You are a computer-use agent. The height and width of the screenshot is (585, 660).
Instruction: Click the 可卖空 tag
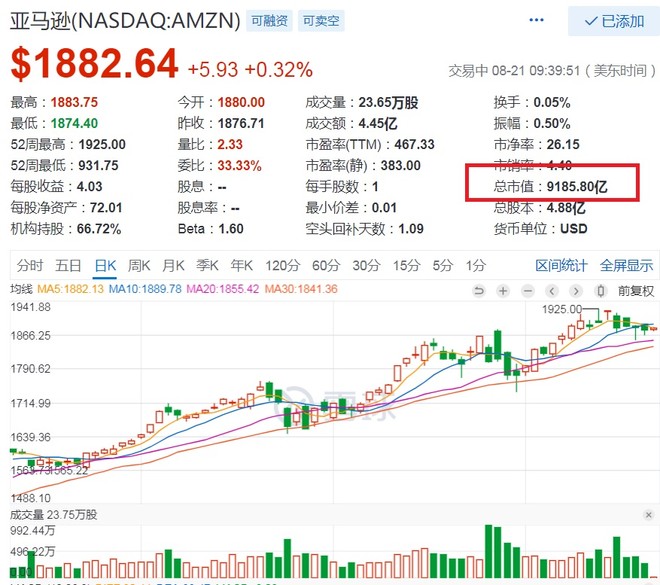tap(321, 21)
